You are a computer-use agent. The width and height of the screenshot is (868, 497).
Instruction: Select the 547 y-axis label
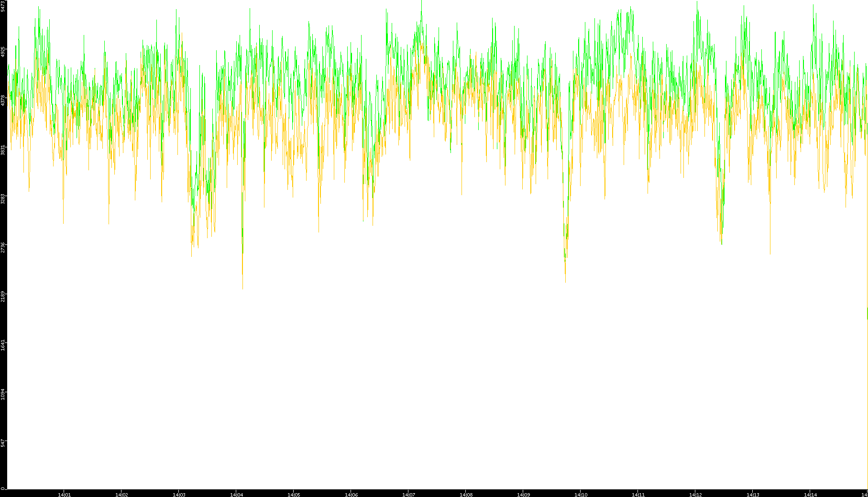coord(3,443)
